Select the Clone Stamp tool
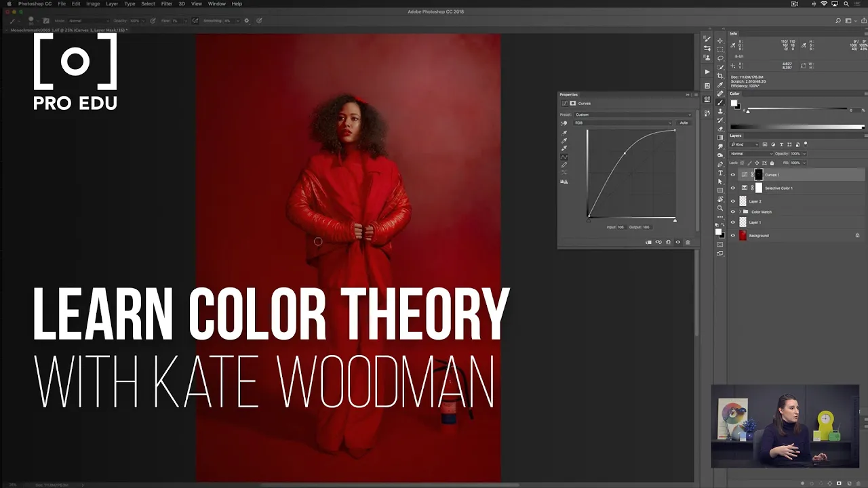Viewport: 868px width, 488px height. point(720,111)
